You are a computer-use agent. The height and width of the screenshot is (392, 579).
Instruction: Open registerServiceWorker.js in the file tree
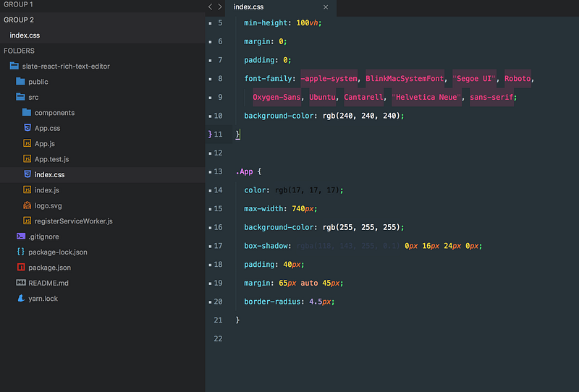73,221
